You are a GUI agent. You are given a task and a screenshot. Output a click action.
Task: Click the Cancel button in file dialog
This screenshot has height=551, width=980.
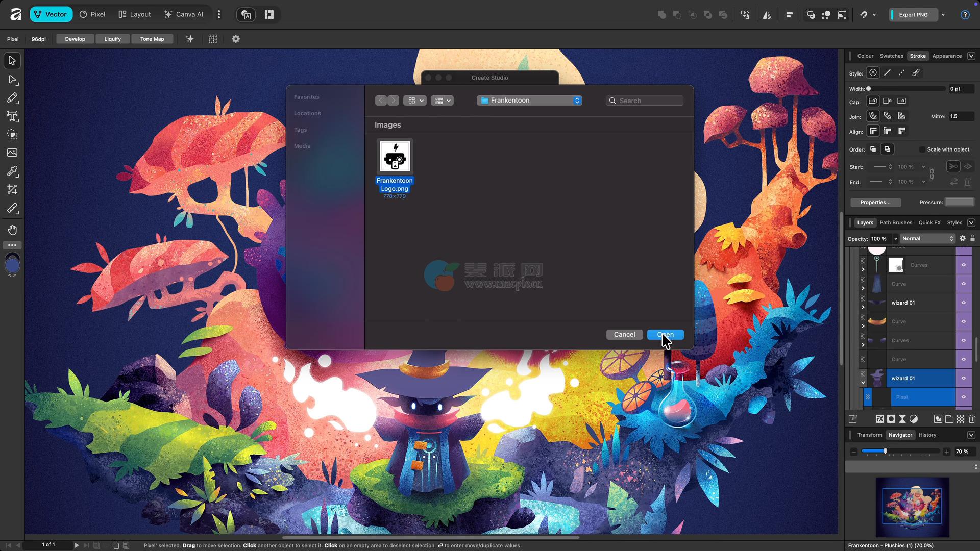(624, 334)
